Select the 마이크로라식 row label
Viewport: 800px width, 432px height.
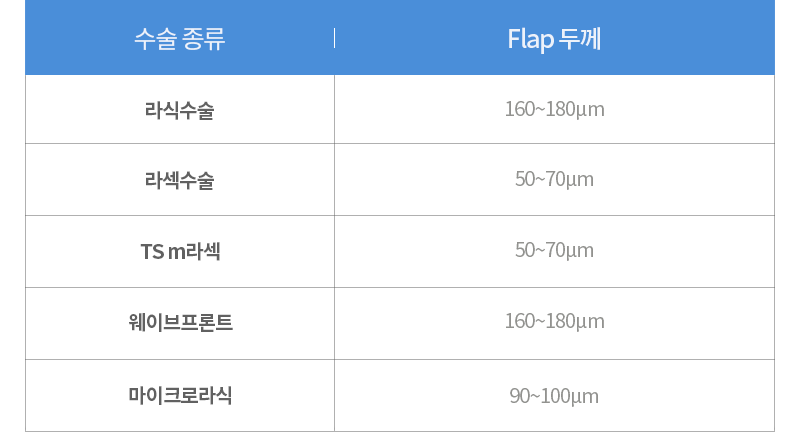tap(180, 394)
